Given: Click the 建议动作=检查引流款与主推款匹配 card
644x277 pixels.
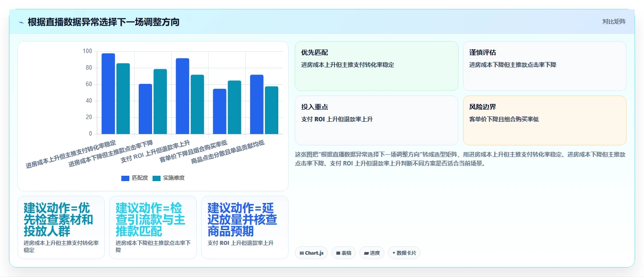Looking at the screenshot, I should click(x=153, y=227).
